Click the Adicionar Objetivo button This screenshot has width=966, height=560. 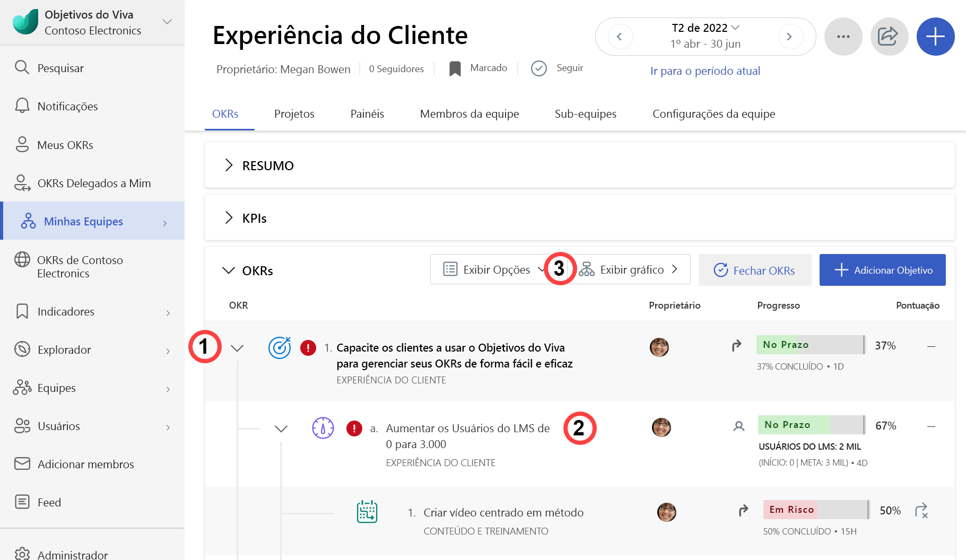click(x=883, y=270)
